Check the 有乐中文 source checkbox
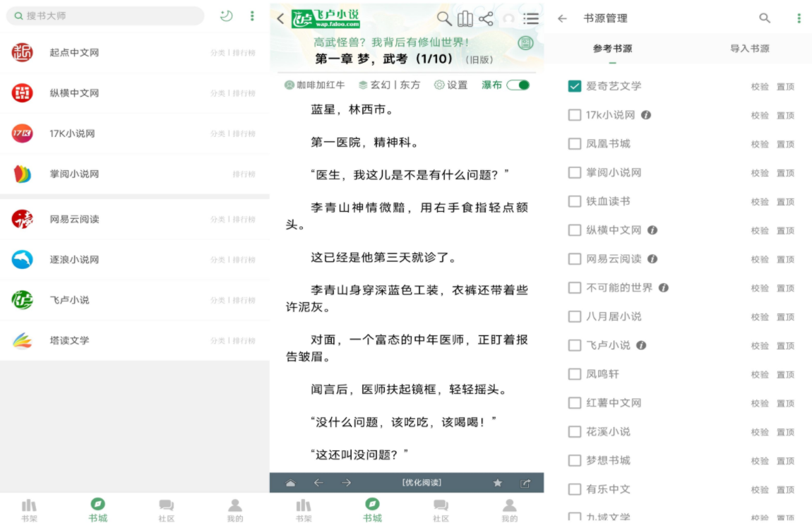This screenshot has height=523, width=812. pyautogui.click(x=574, y=489)
